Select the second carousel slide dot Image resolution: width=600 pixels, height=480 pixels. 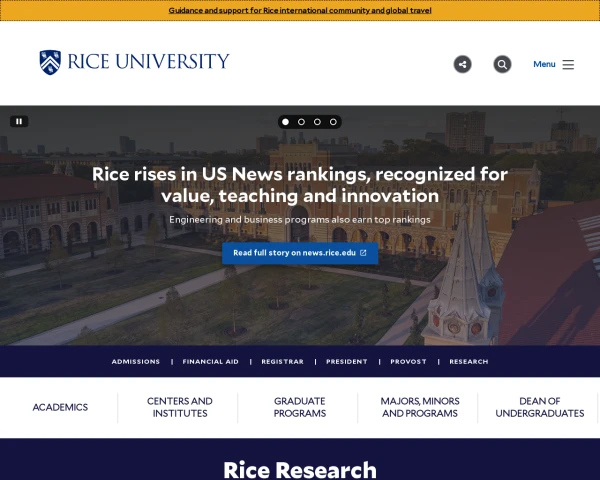[302, 122]
